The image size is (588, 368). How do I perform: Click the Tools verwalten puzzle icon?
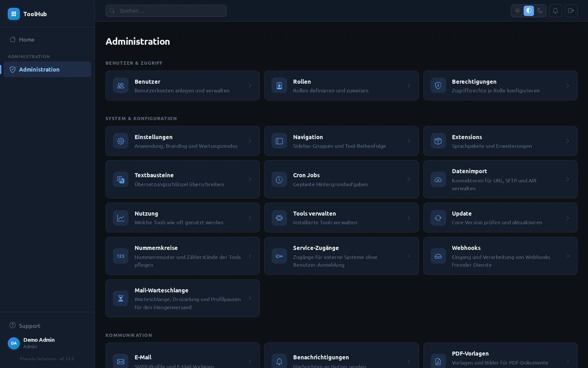[279, 218]
